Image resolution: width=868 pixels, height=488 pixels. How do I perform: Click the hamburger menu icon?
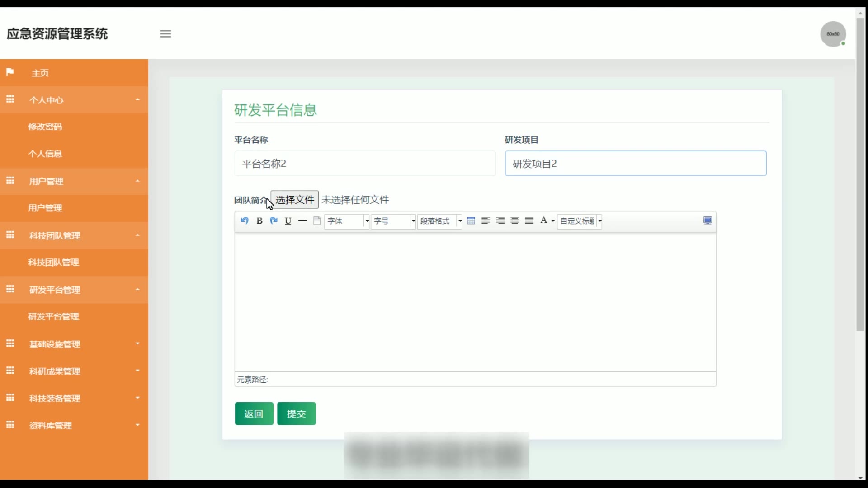(165, 34)
